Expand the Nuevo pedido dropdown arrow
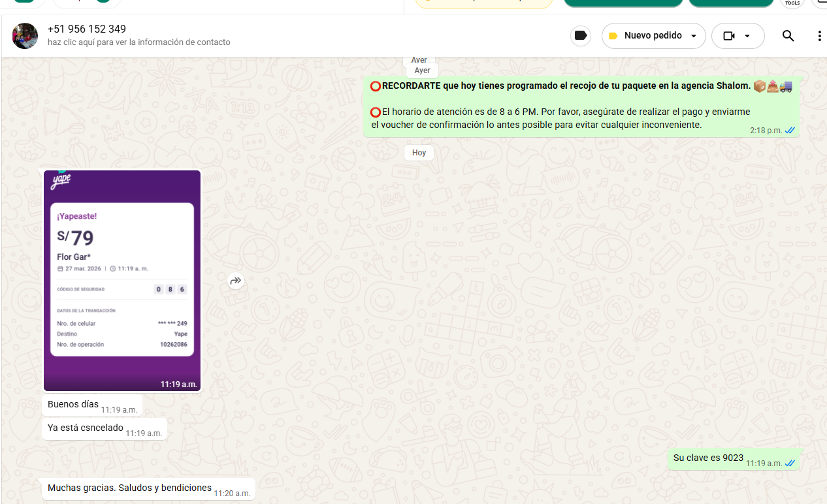 pos(694,36)
